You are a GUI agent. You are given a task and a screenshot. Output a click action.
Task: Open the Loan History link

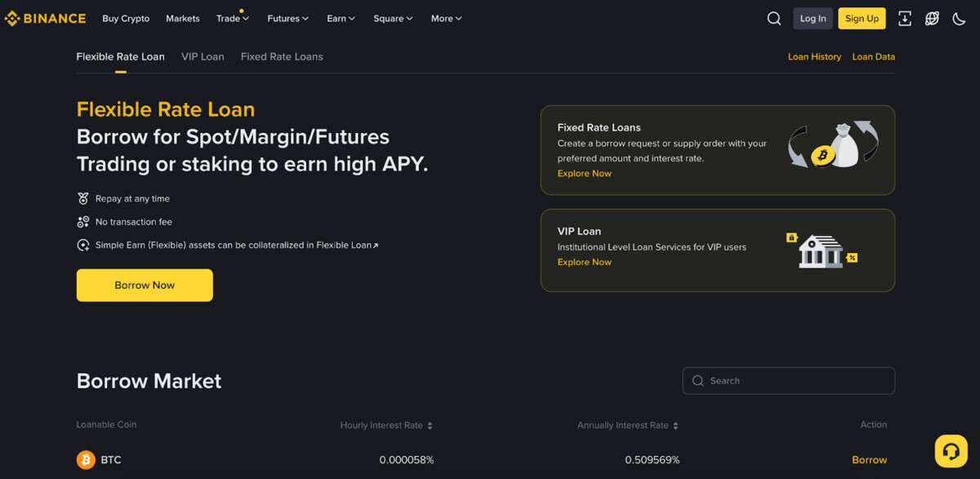814,57
